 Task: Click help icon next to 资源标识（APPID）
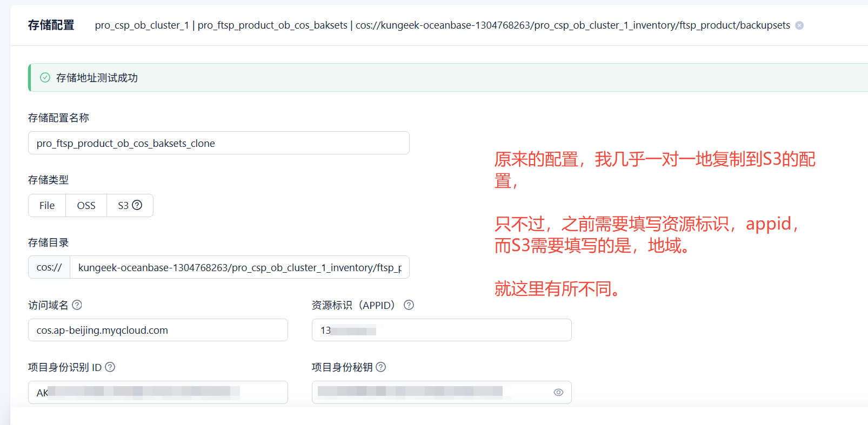pos(409,305)
